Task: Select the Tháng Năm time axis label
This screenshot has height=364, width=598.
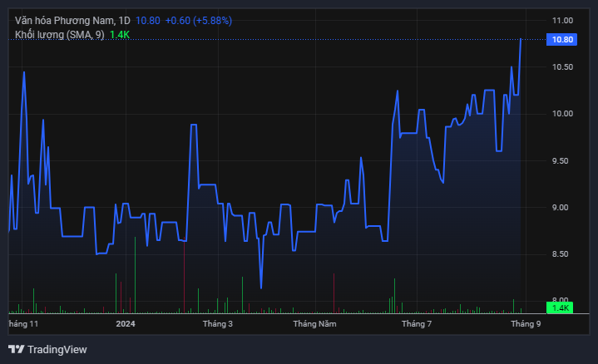Action: (314, 324)
